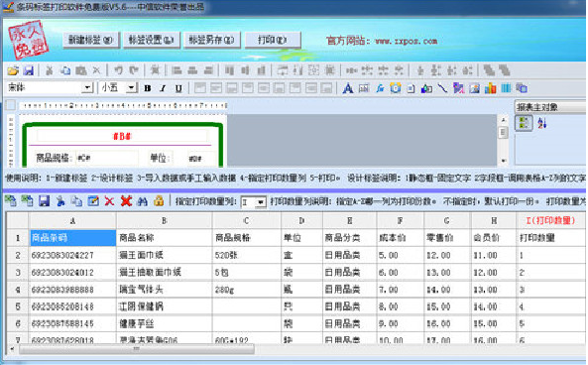The image size is (588, 365).
Task: Toggle underline formatting button
Action: click(178, 88)
